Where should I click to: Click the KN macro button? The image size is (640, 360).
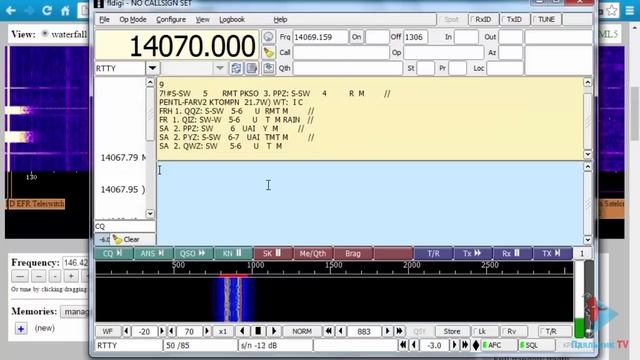[x=233, y=253]
